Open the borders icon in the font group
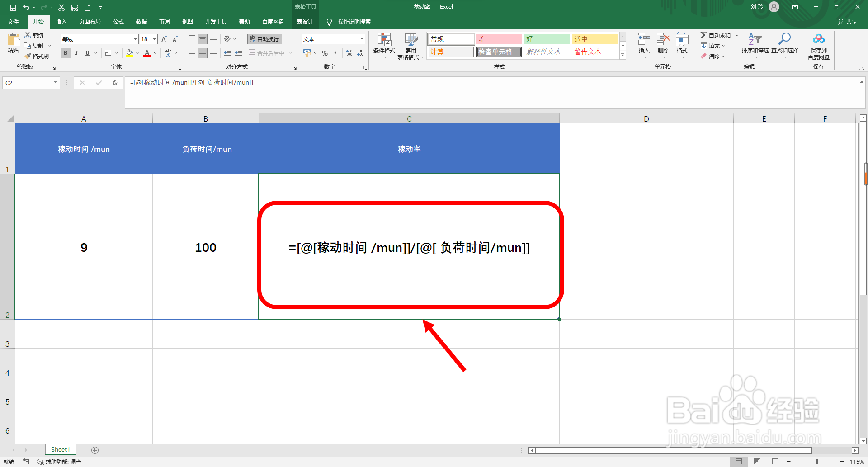 108,53
